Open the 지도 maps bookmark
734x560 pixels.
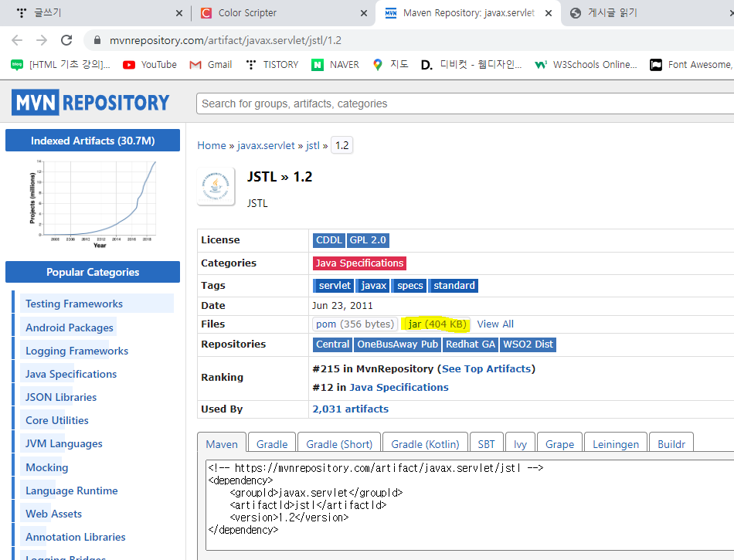tap(390, 65)
